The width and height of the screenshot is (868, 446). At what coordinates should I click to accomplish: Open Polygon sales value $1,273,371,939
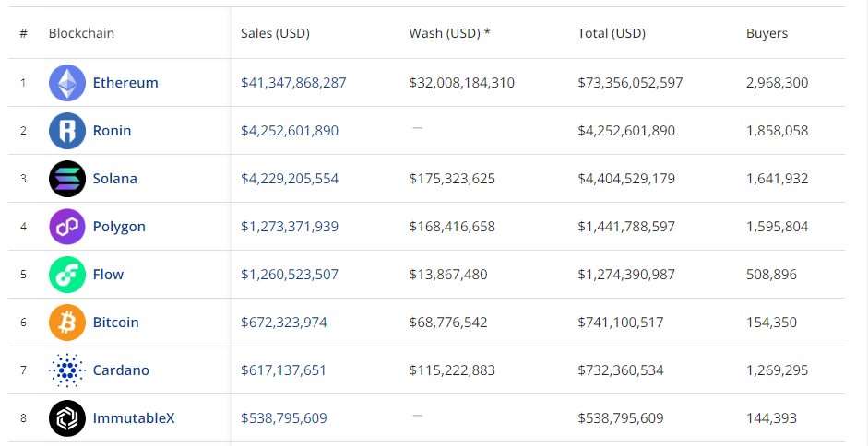tap(290, 227)
